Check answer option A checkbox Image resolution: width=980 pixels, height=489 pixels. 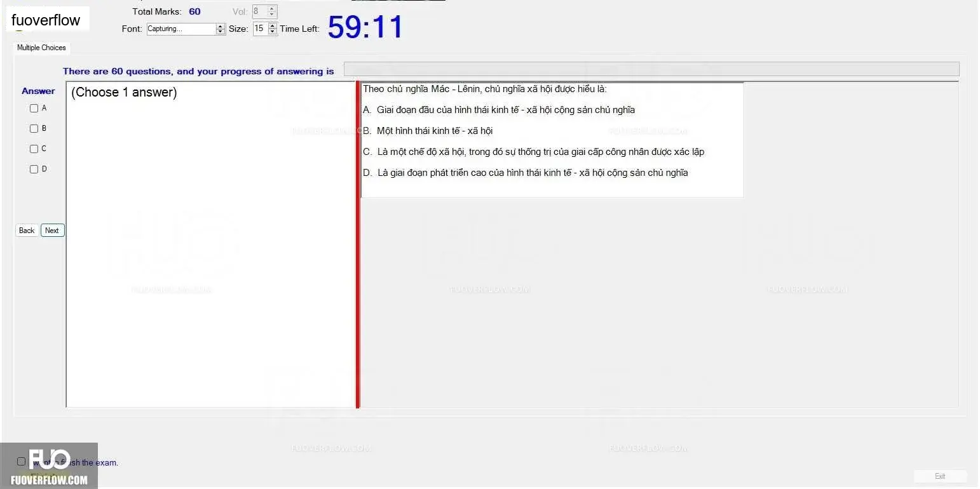(34, 109)
